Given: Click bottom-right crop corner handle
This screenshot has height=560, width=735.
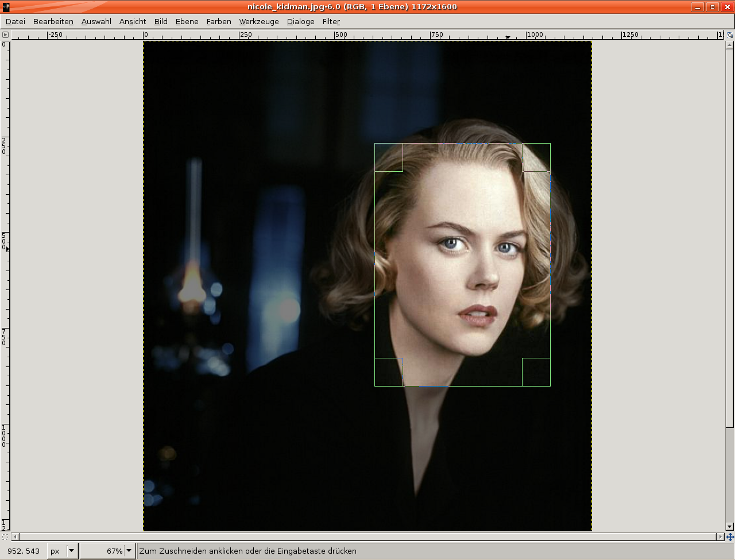Looking at the screenshot, I should (x=536, y=372).
